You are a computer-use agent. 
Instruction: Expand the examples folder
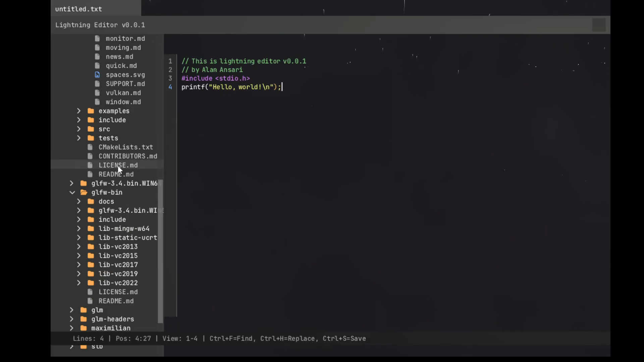point(79,111)
